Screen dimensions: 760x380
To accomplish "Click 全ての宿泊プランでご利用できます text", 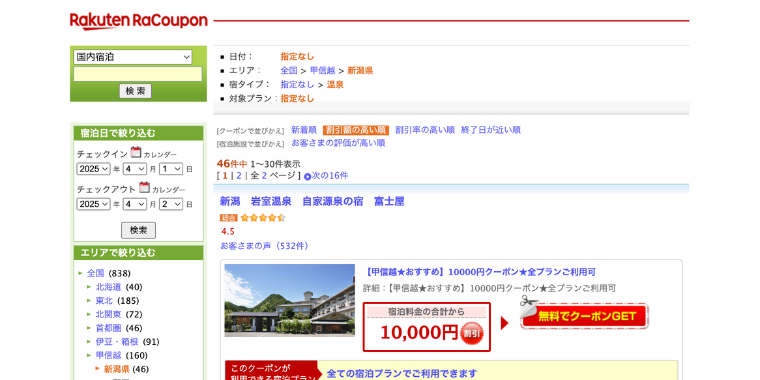I will coord(402,374).
